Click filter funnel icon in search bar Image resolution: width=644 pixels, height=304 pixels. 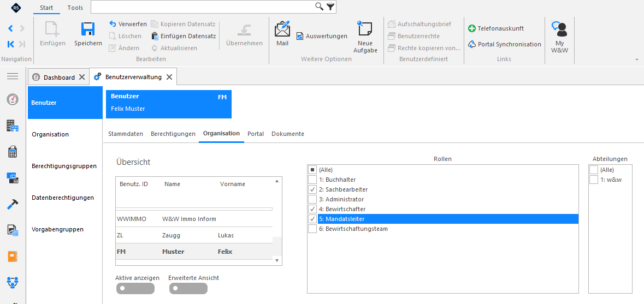tap(330, 7)
